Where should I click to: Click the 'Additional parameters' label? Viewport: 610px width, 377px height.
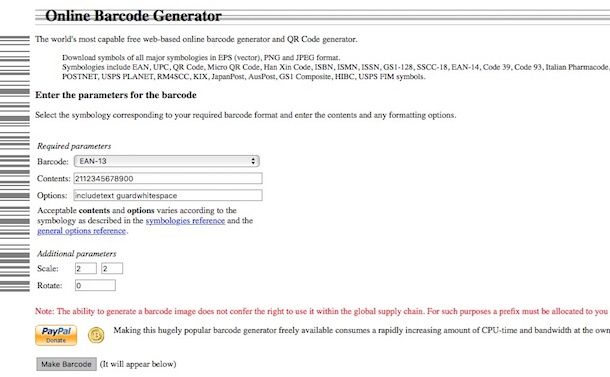tap(77, 254)
